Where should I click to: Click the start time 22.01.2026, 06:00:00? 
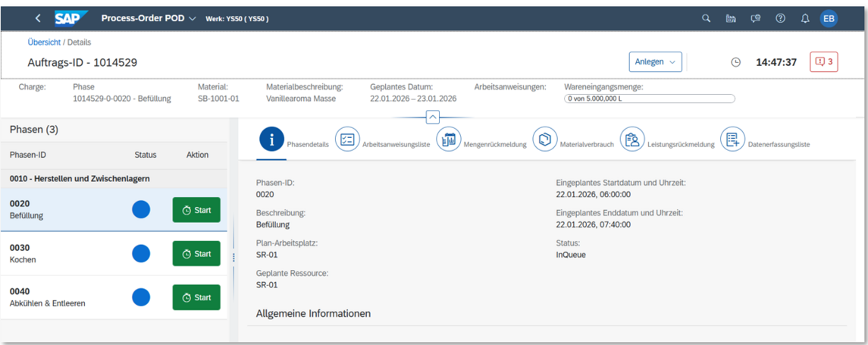coord(593,194)
